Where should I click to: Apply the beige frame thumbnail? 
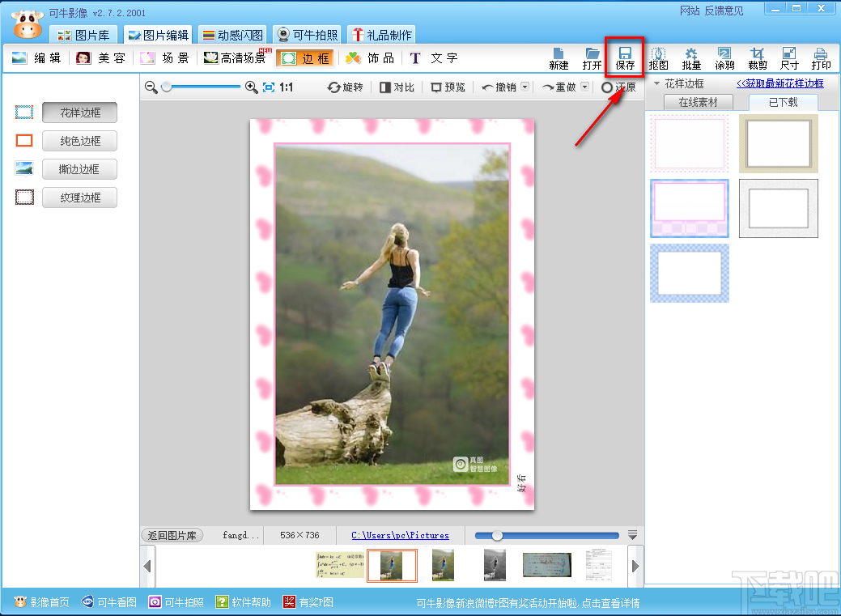[779, 143]
